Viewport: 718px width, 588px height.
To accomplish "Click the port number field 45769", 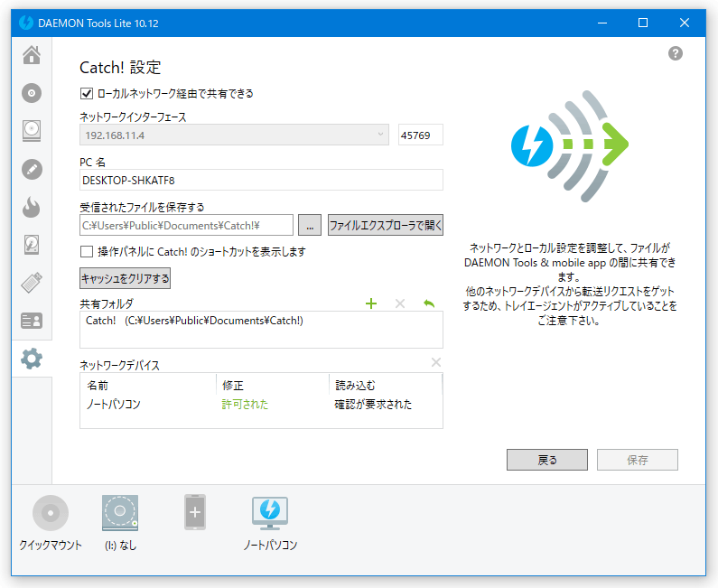I will tap(420, 135).
